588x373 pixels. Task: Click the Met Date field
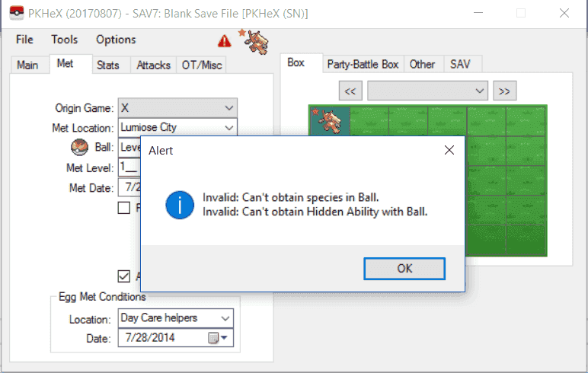click(x=129, y=187)
